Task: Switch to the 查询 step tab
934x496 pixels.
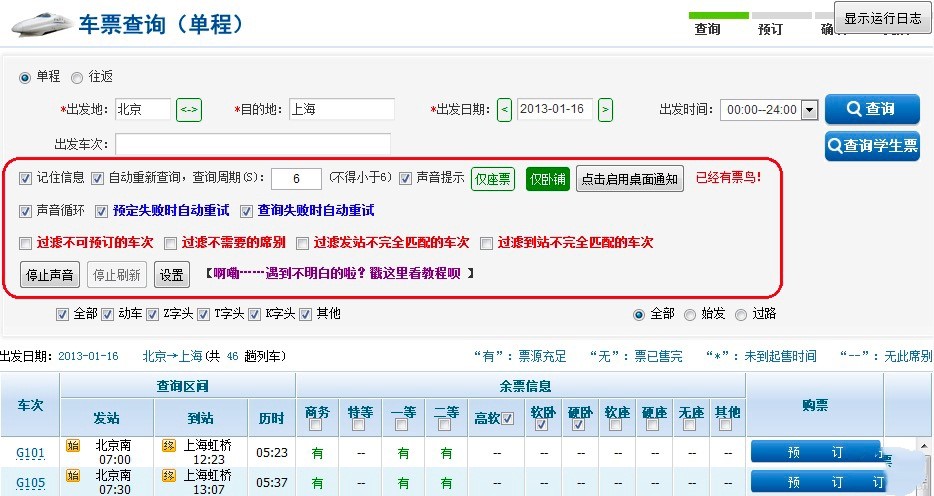Action: pyautogui.click(x=708, y=29)
